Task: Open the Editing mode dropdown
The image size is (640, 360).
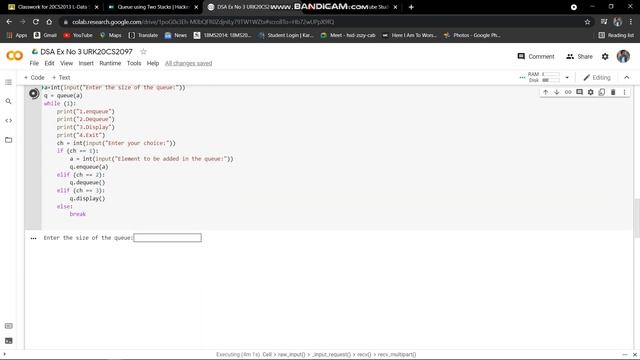Action: [597, 77]
